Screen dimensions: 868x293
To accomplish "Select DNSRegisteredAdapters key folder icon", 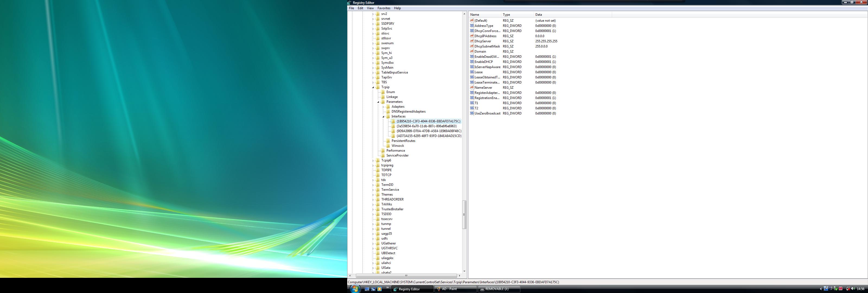I will pyautogui.click(x=388, y=111).
